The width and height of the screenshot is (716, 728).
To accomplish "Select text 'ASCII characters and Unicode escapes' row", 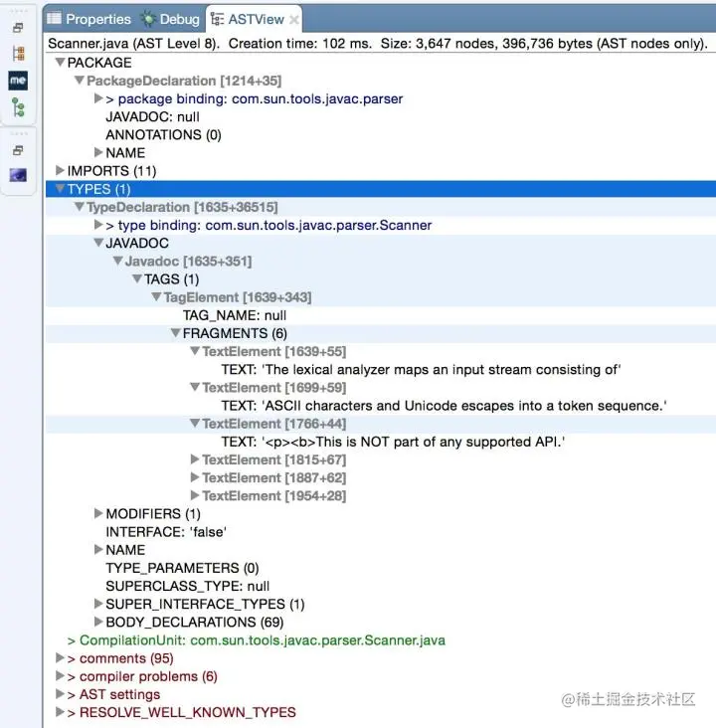I will click(x=444, y=406).
